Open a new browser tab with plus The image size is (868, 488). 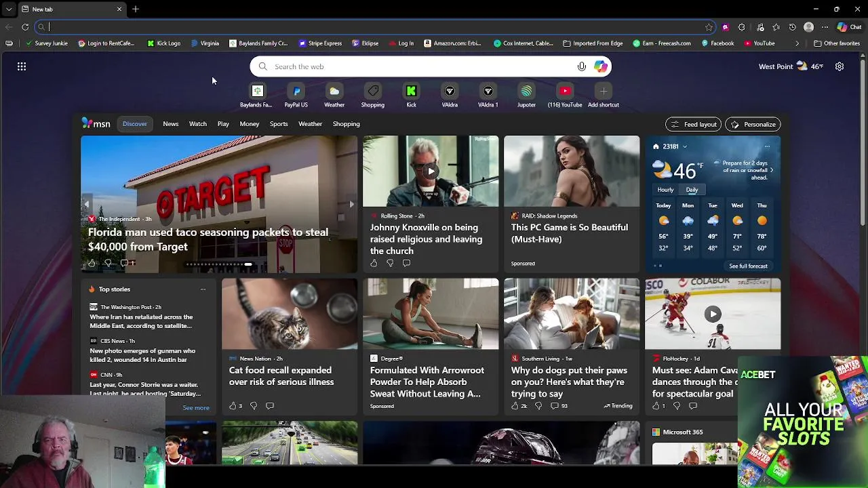(x=136, y=9)
